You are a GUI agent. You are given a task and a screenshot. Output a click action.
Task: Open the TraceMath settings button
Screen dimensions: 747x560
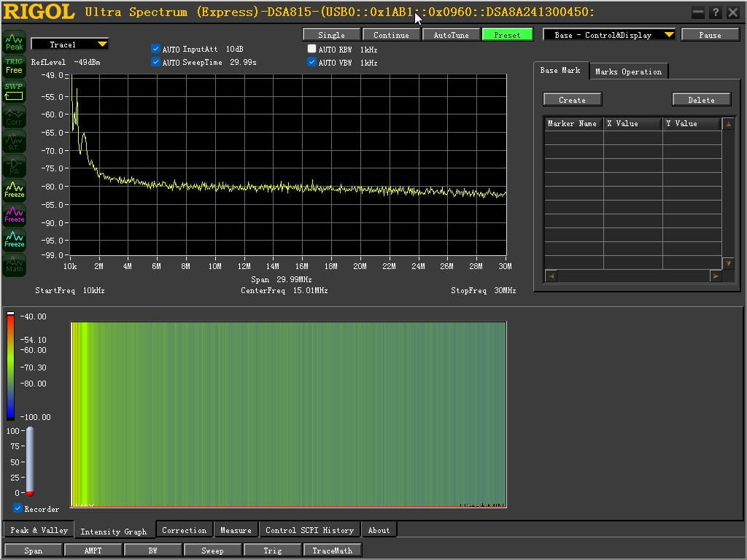[x=332, y=550]
